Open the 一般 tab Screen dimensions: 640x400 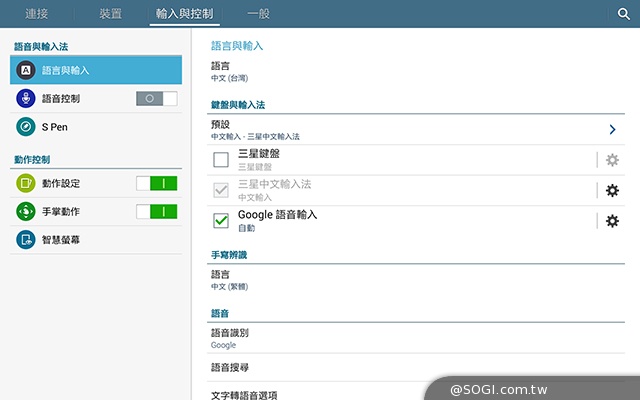pyautogui.click(x=259, y=14)
